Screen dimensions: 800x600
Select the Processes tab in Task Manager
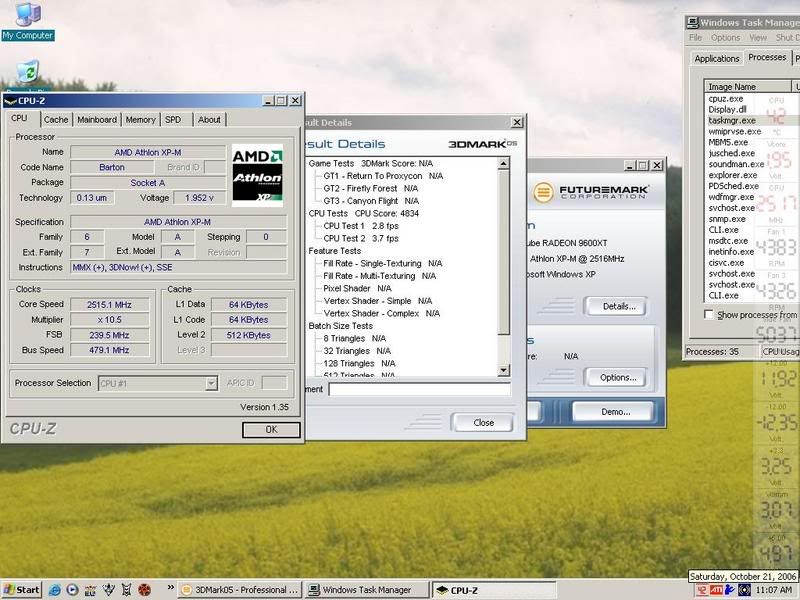767,57
